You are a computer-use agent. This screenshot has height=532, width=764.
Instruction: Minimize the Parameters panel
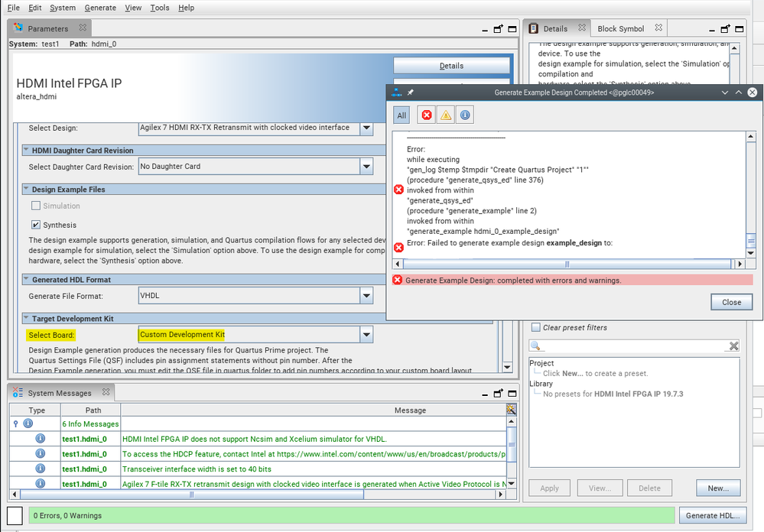pyautogui.click(x=485, y=31)
